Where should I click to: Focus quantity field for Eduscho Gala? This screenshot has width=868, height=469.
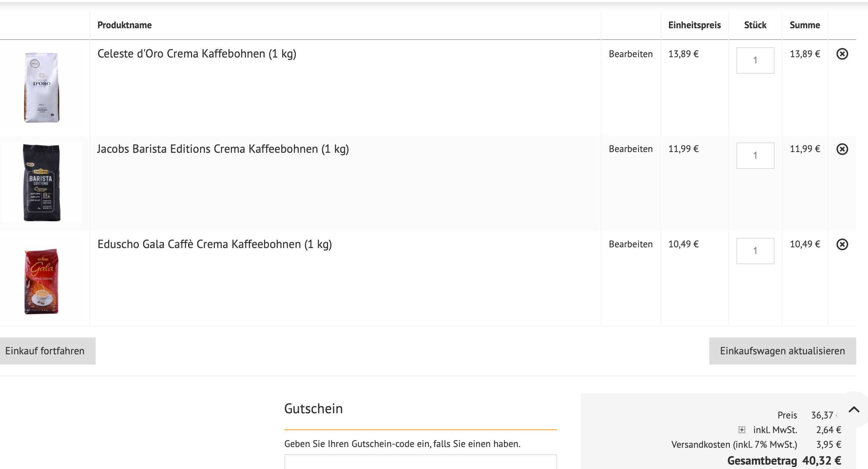click(755, 251)
